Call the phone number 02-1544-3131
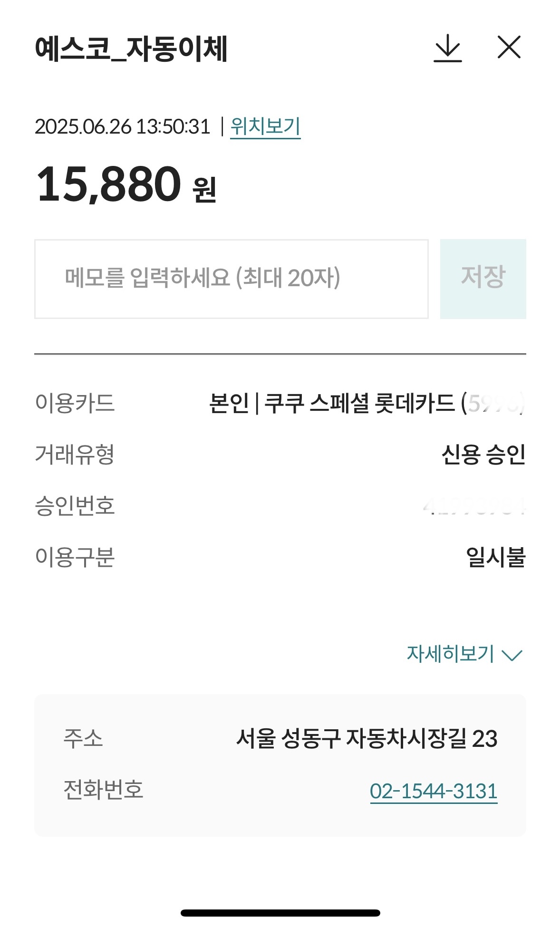This screenshot has height=928, width=560. point(433,792)
